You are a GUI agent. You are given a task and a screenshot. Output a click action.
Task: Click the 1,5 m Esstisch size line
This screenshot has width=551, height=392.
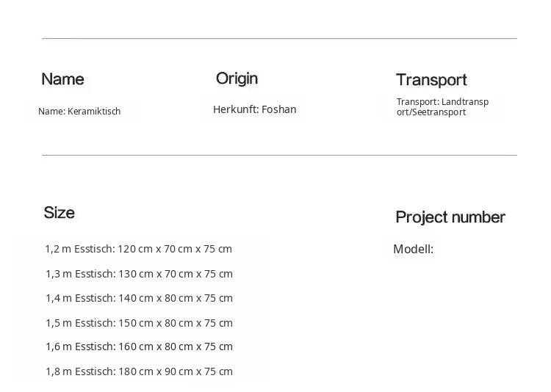(x=139, y=323)
